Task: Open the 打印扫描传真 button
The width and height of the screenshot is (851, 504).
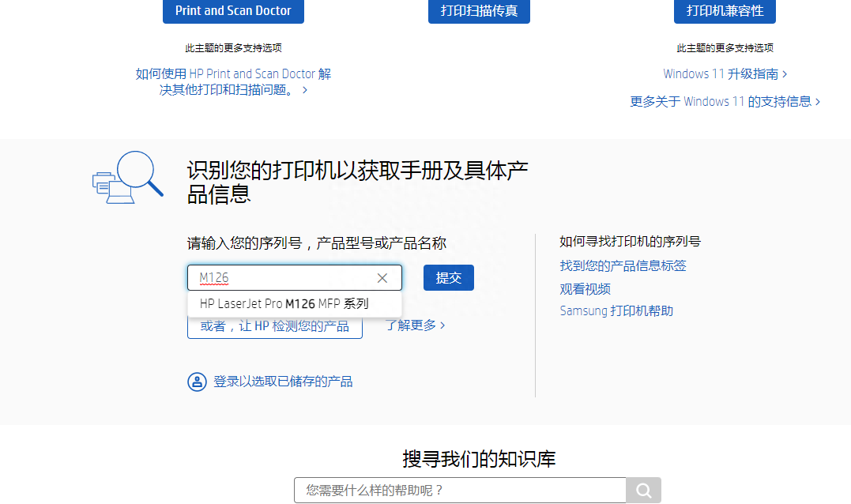Action: pyautogui.click(x=479, y=11)
